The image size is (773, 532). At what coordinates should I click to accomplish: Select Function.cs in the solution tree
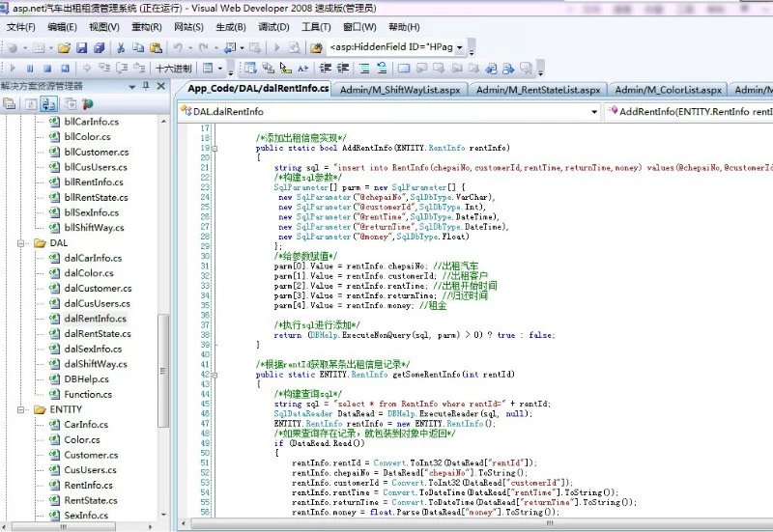tap(88, 395)
